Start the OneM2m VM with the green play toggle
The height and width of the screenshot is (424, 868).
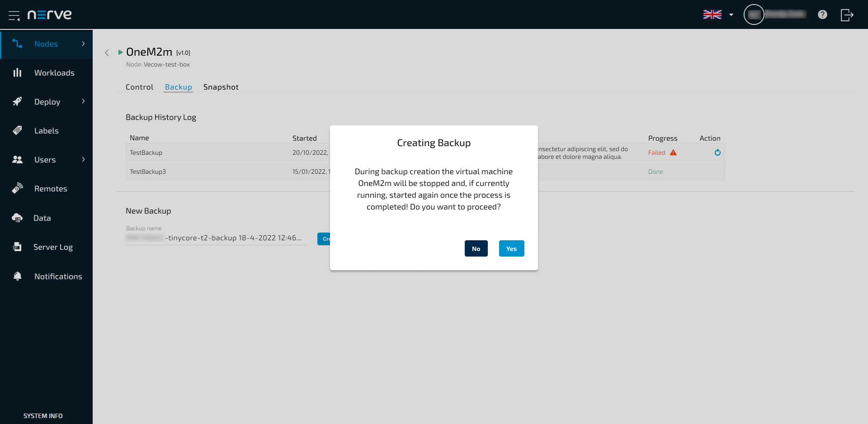120,52
